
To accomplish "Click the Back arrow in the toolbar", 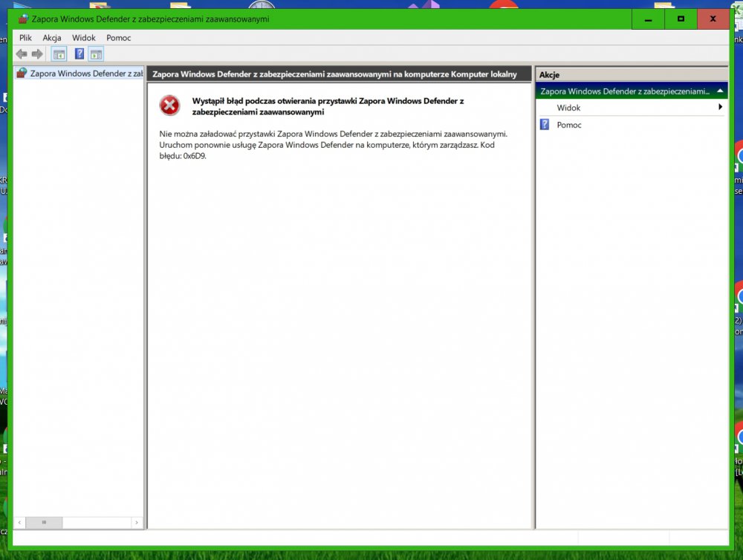I will pos(22,54).
